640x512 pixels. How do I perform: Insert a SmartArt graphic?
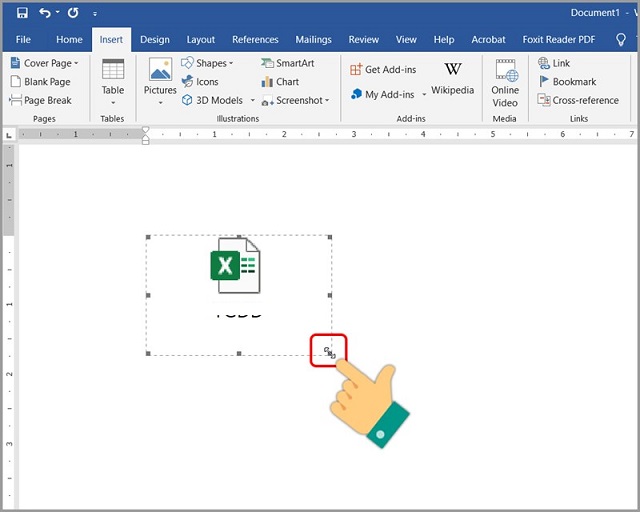coord(287,63)
